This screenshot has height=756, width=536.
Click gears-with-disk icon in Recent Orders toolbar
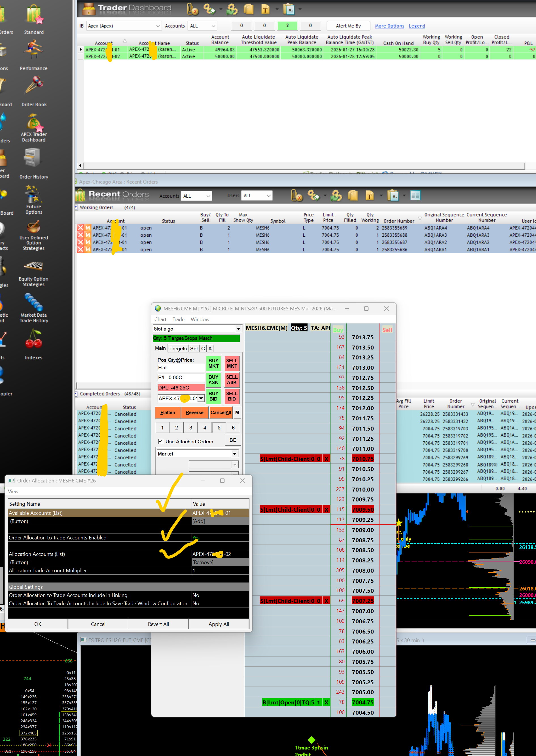click(x=313, y=195)
